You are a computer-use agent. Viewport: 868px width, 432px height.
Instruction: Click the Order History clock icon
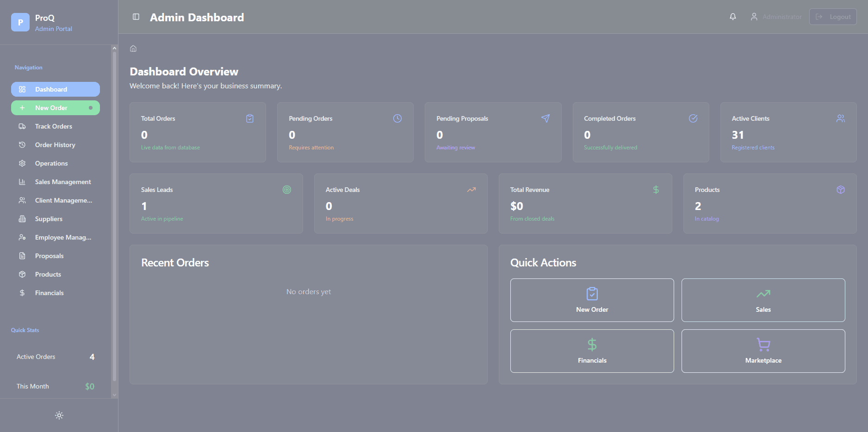point(22,145)
